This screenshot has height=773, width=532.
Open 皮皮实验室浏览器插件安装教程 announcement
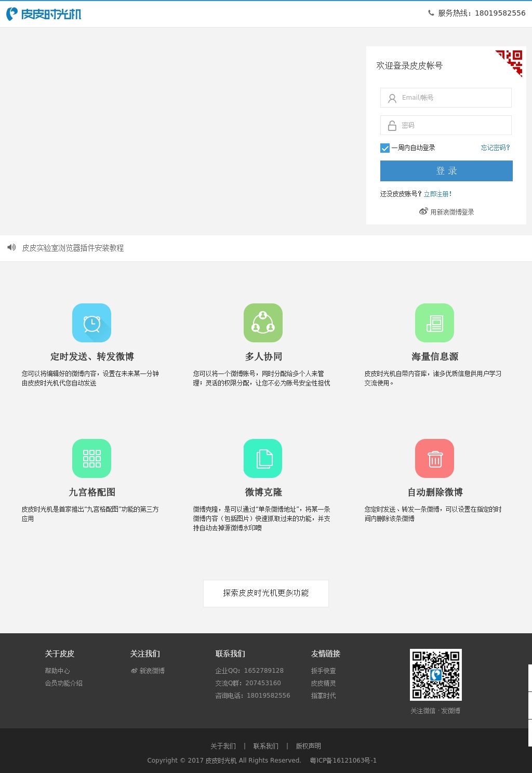73,248
